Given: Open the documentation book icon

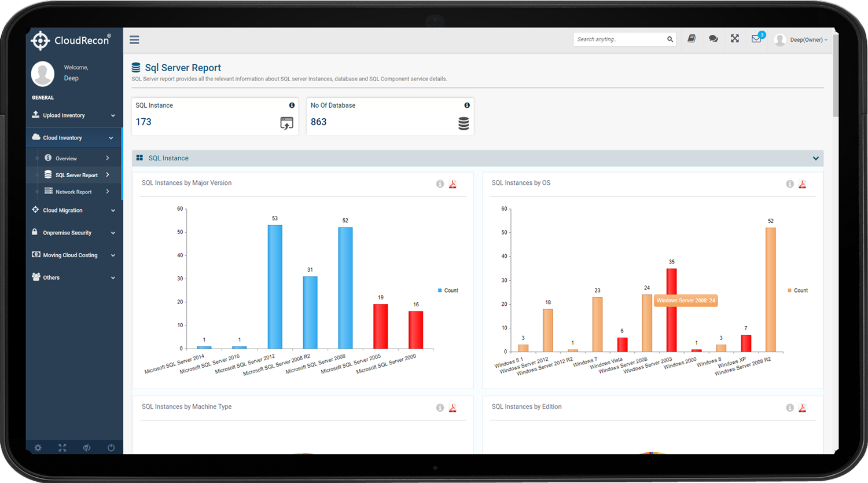Looking at the screenshot, I should (692, 39).
